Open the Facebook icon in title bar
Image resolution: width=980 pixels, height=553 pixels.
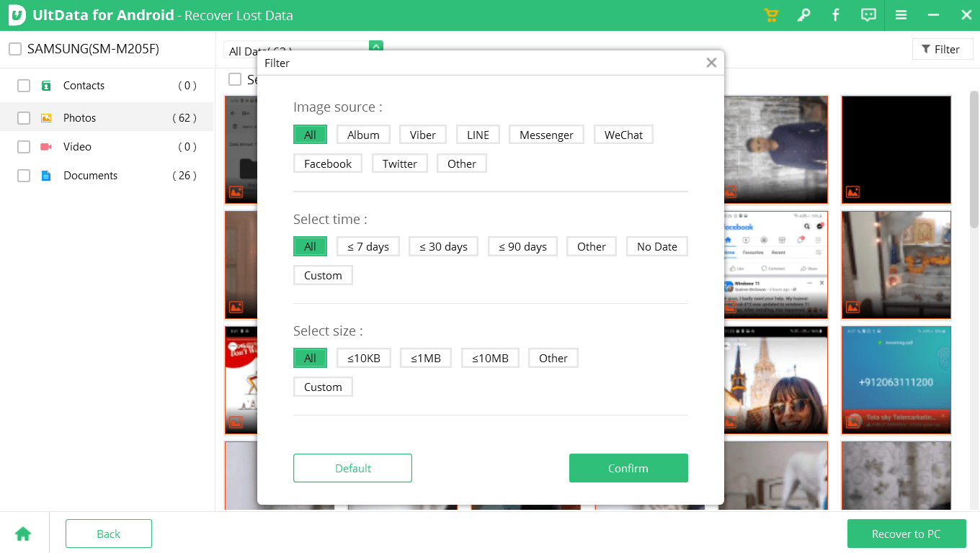tap(836, 15)
